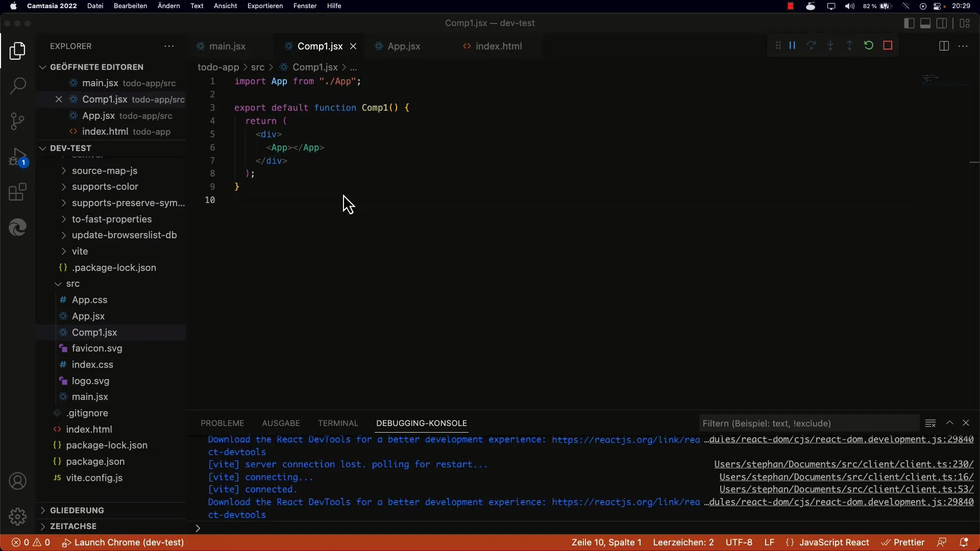Pause the debug session
The height and width of the screenshot is (551, 980).
(x=792, y=45)
